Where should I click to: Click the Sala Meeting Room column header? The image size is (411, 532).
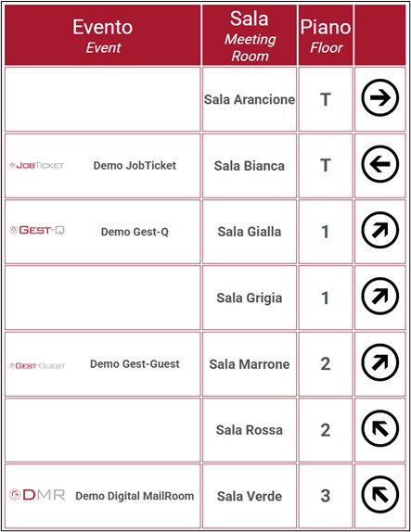(250, 35)
